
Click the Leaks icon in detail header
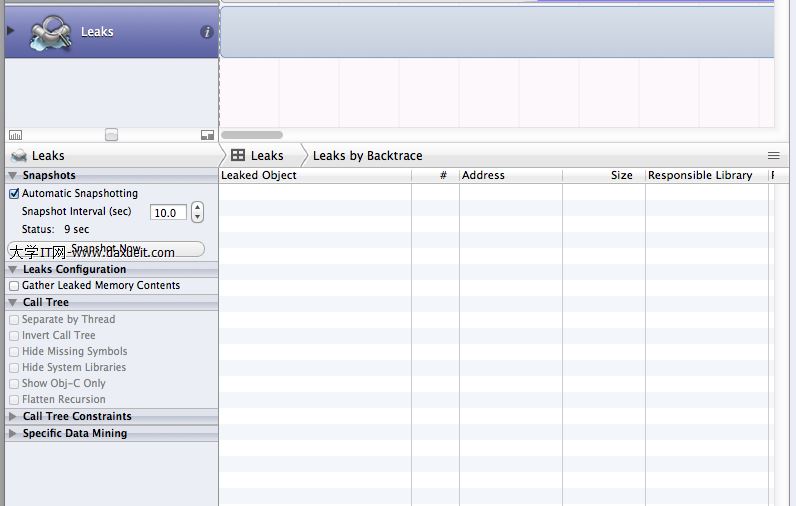point(19,155)
